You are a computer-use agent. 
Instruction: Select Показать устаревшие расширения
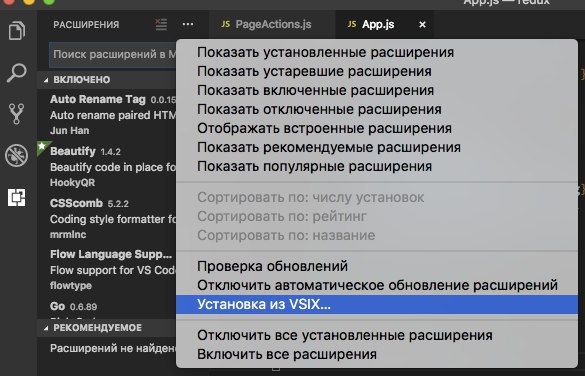click(377, 71)
